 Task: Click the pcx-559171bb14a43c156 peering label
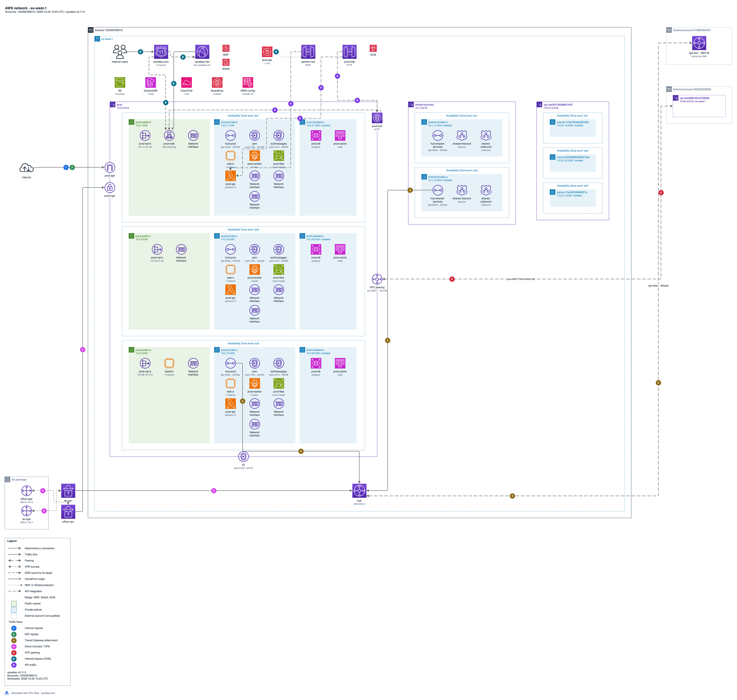tap(521, 279)
